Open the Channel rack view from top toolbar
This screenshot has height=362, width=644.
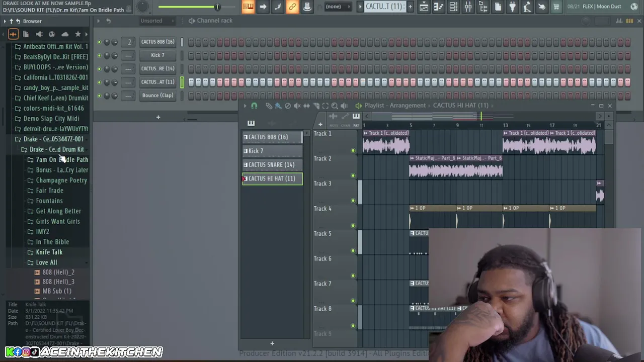453,7
